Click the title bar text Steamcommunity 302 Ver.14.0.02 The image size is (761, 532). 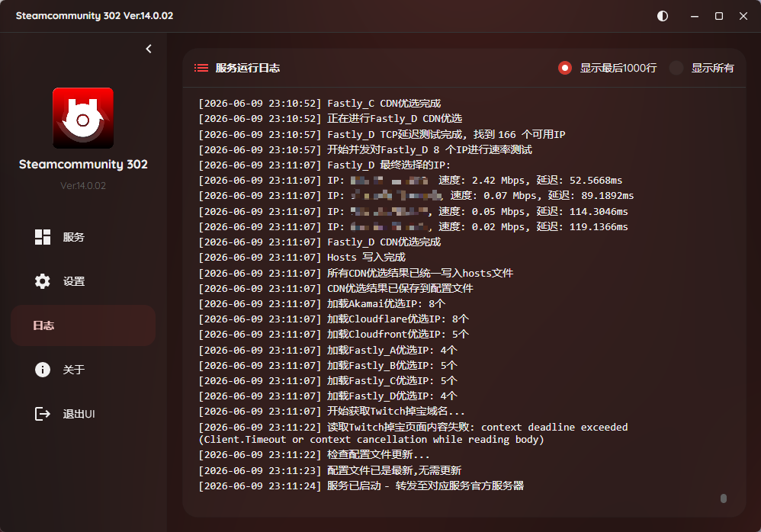tap(95, 15)
